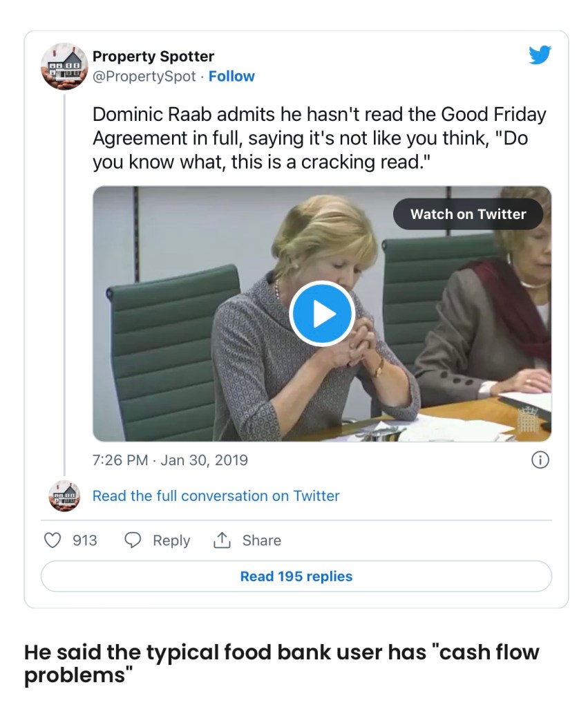Click the Property Spotter display name
Viewport: 588px width, 707px height.
(x=153, y=57)
